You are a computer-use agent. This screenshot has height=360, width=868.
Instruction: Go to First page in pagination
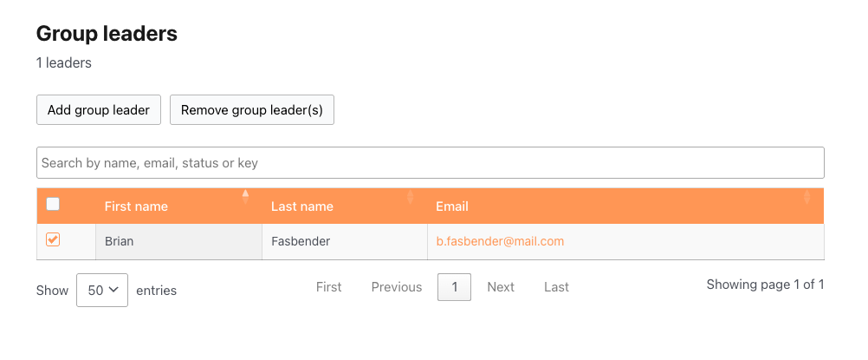329,287
